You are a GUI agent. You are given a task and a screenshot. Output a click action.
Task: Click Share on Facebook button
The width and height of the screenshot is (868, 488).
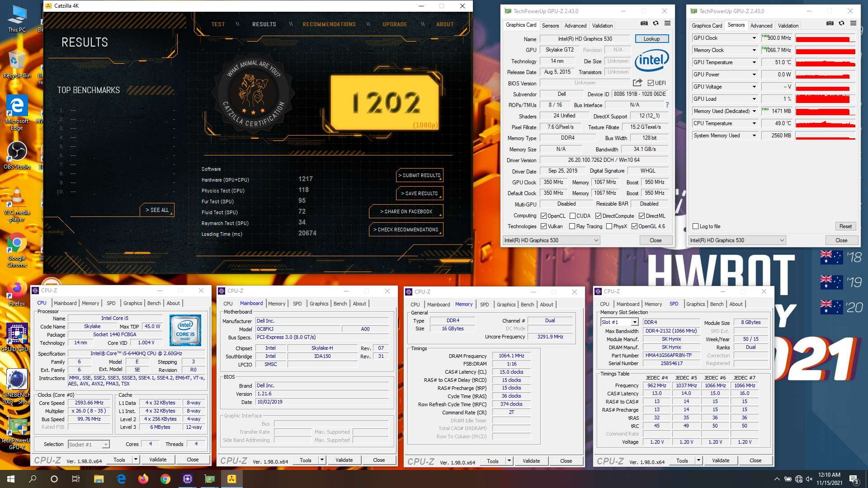click(406, 211)
